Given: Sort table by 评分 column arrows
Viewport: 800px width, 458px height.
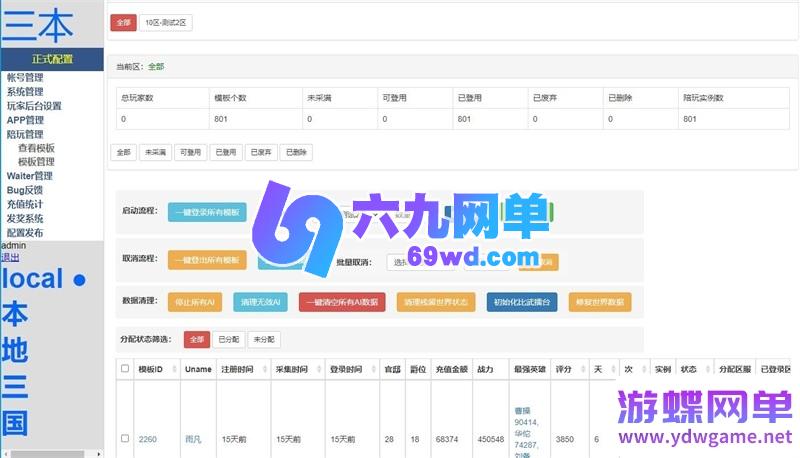Looking at the screenshot, I should 583,369.
